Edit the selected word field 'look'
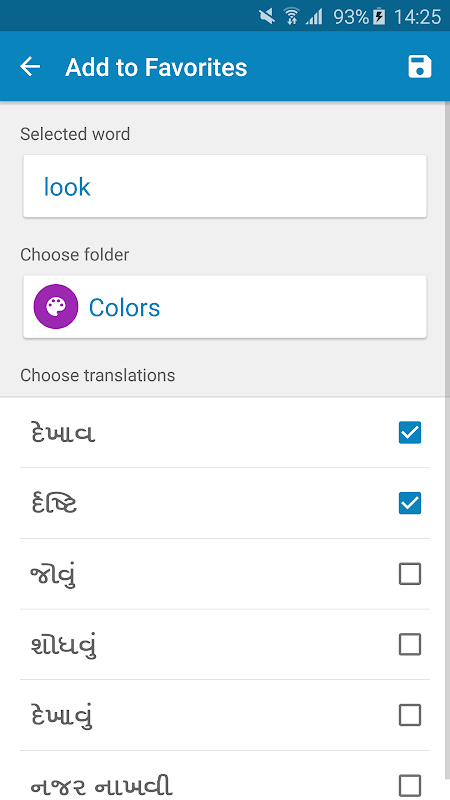450x800 pixels. [224, 186]
